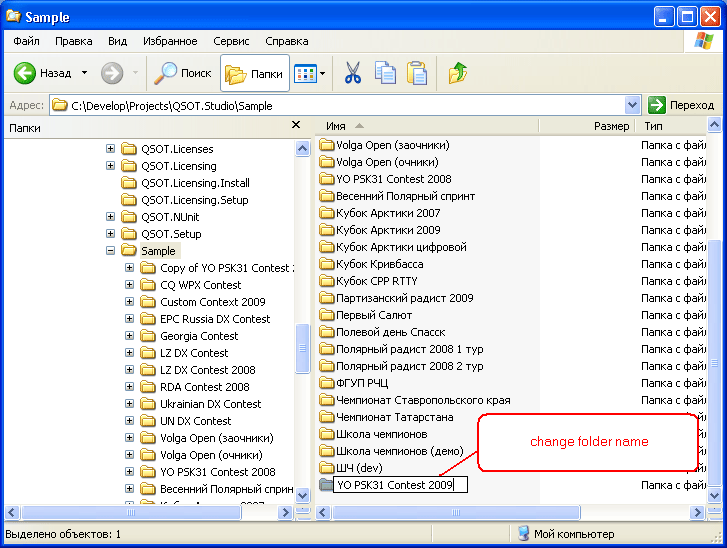Close the Folders pane with X
This screenshot has height=548, width=727.
point(296,125)
